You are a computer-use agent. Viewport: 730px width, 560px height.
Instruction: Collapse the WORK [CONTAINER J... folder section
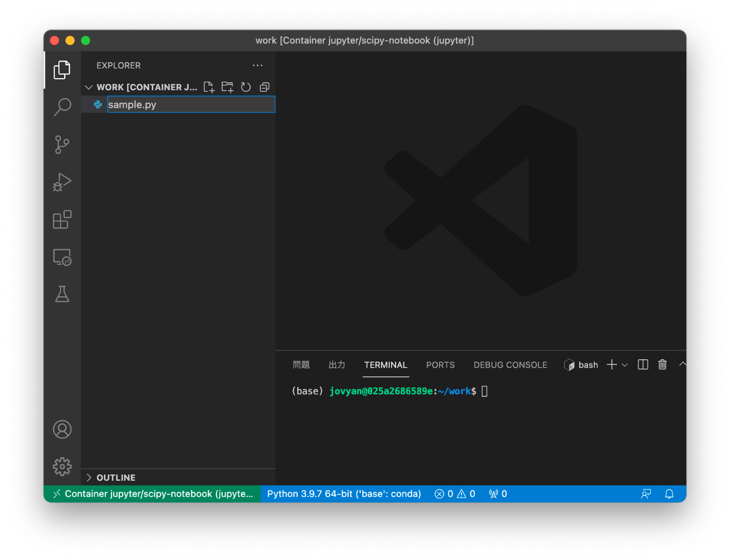point(89,87)
